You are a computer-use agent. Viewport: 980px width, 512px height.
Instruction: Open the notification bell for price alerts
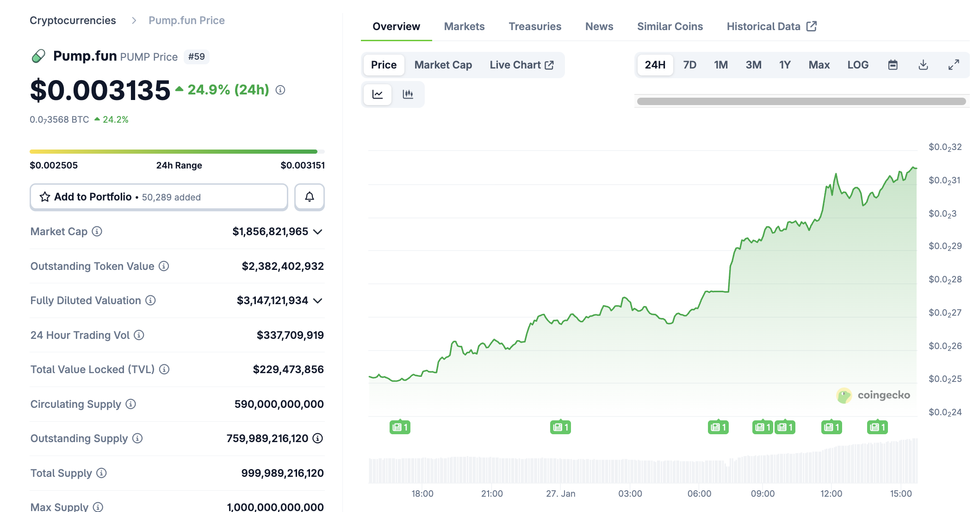pyautogui.click(x=309, y=197)
